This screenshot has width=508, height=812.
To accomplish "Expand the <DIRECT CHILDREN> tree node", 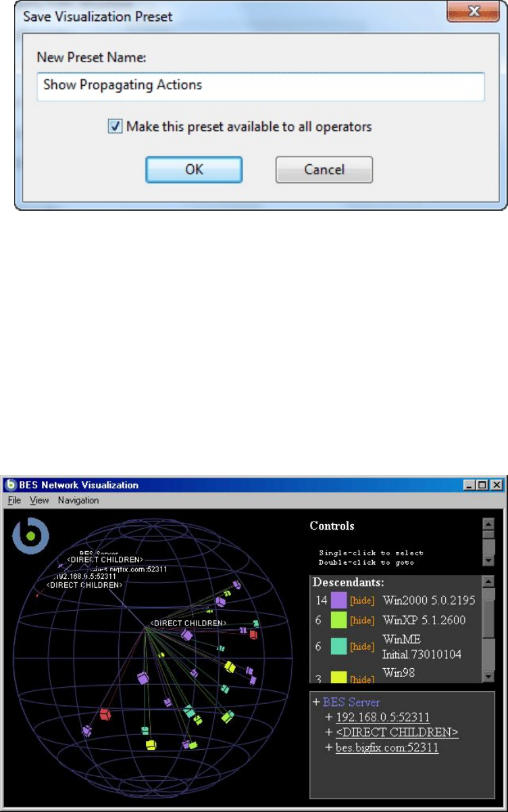I will [328, 732].
